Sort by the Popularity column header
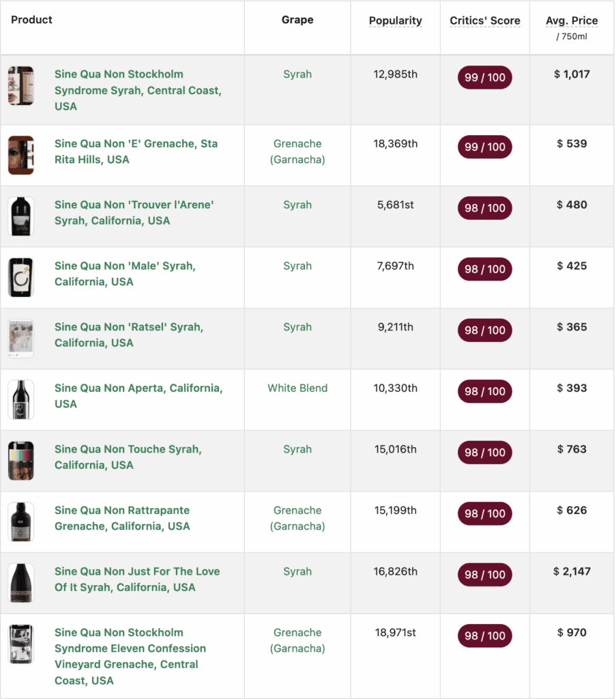Viewport: 616px width, 699px height. pyautogui.click(x=395, y=20)
